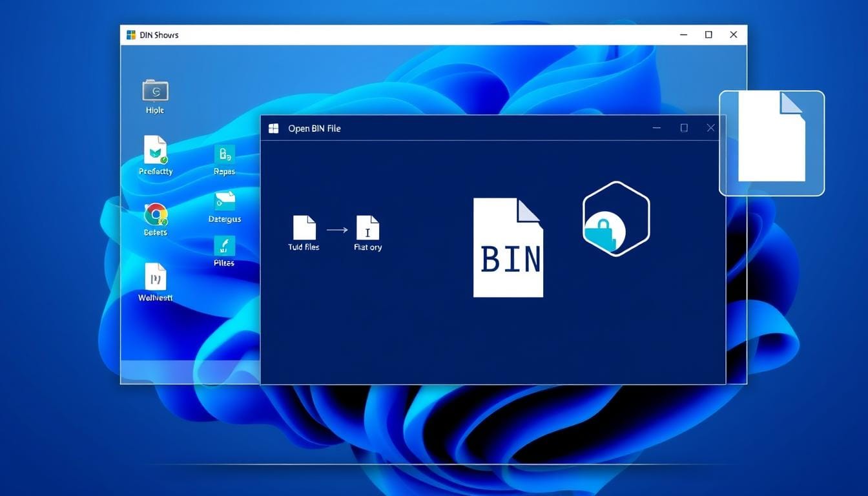868x496 pixels.
Task: Click the Windows logo in the dialog title bar
Action: pyautogui.click(x=273, y=128)
